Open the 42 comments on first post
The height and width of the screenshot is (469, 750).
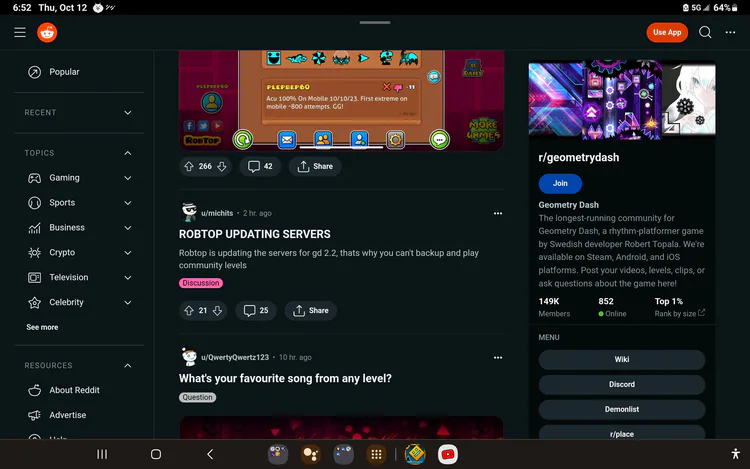point(260,166)
